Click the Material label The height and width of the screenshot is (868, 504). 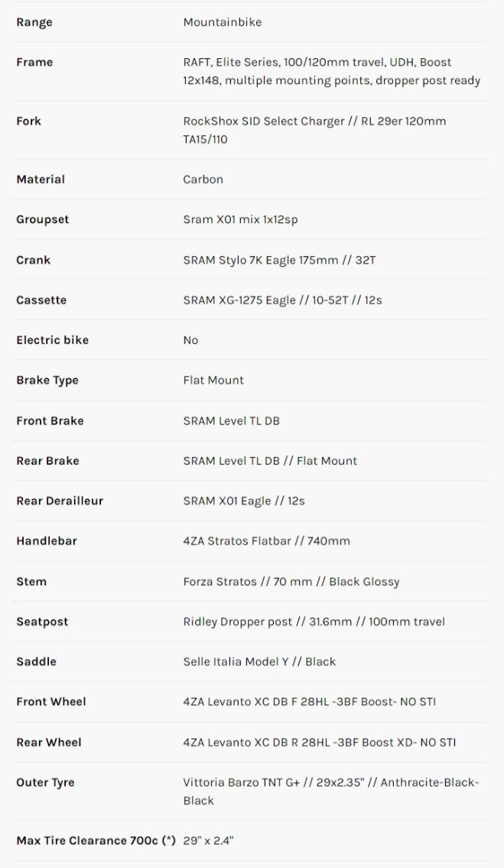(x=41, y=180)
